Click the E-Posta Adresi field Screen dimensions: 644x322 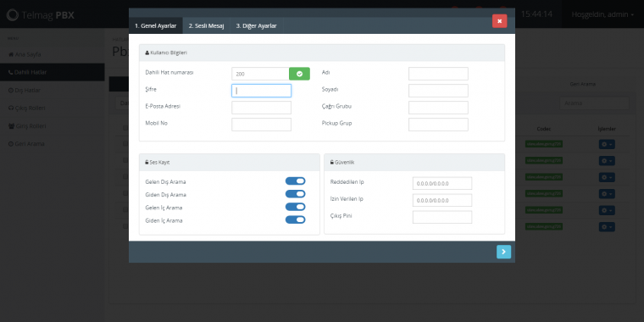(x=261, y=108)
